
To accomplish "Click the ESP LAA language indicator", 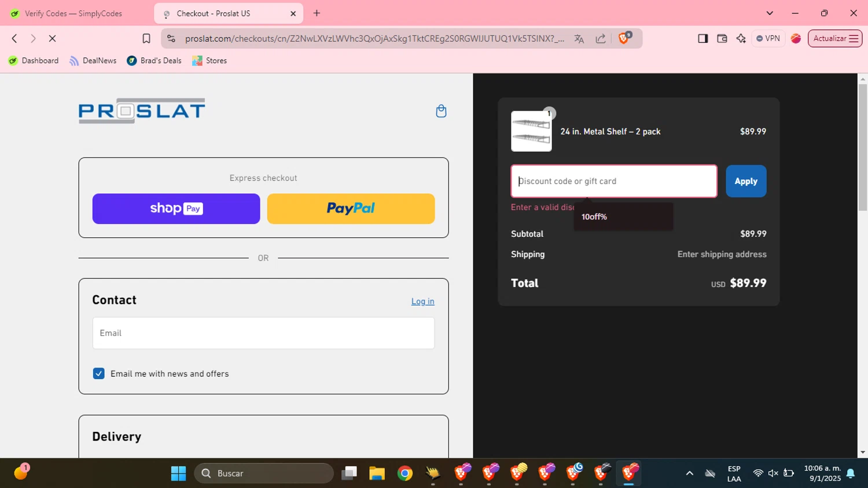I will pos(734,474).
